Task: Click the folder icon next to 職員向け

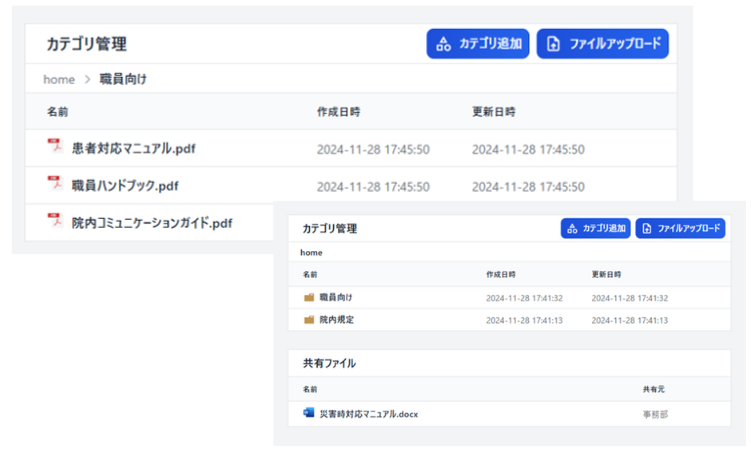Action: click(x=309, y=297)
